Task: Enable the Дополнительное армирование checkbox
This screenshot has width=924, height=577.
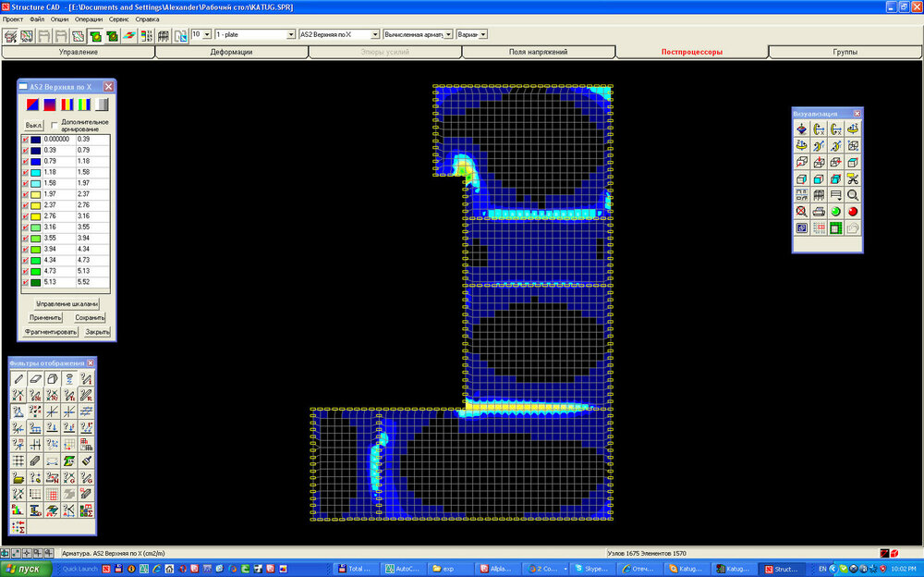Action: [55, 125]
